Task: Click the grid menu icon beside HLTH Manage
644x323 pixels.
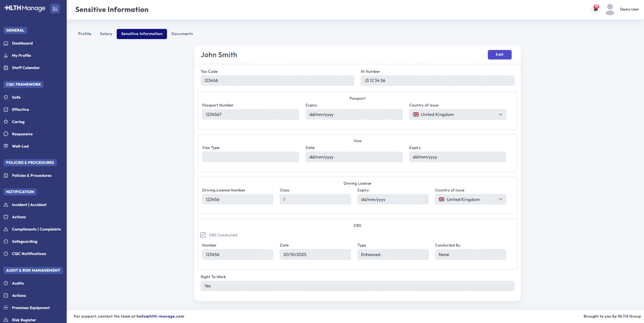Action: (x=55, y=9)
